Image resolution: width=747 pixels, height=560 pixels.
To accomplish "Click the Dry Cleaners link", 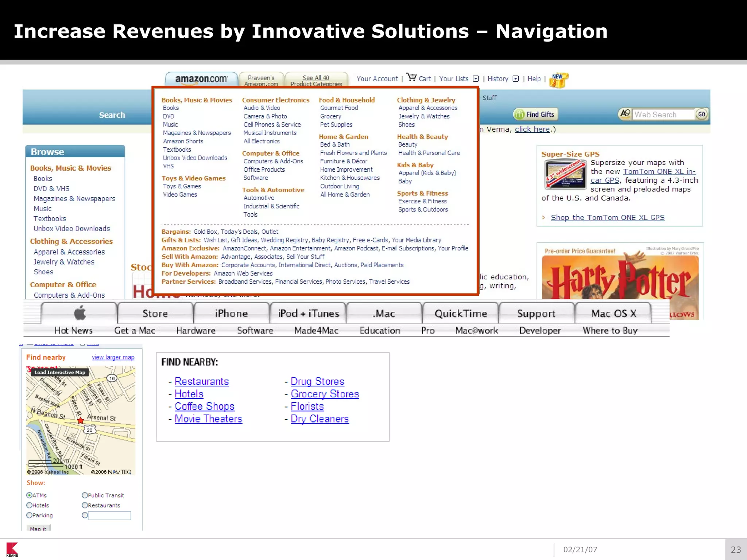I will click(320, 419).
